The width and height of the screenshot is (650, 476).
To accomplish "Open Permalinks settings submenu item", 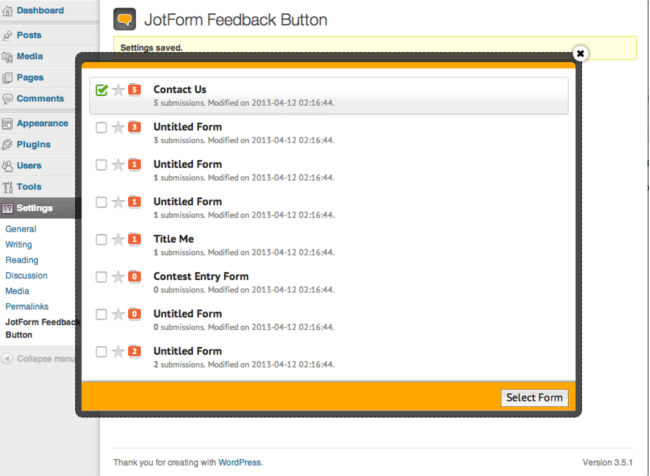I will pos(27,306).
